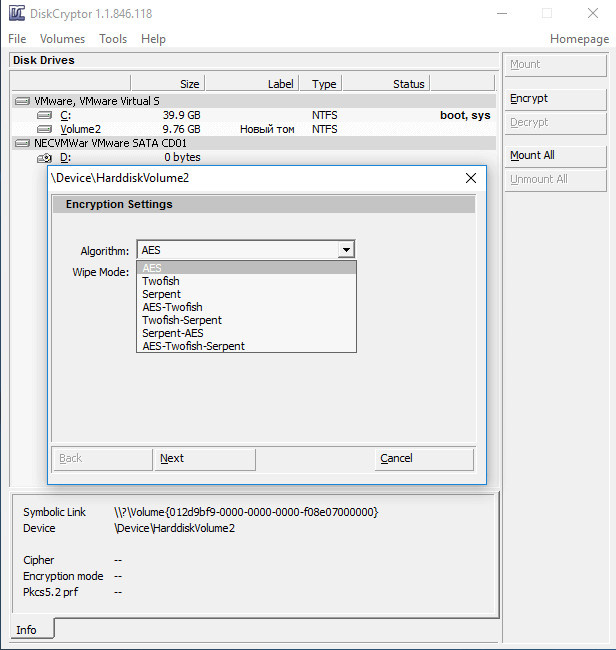Click the Encrypt button
Image resolution: width=616 pixels, height=650 pixels.
[556, 99]
